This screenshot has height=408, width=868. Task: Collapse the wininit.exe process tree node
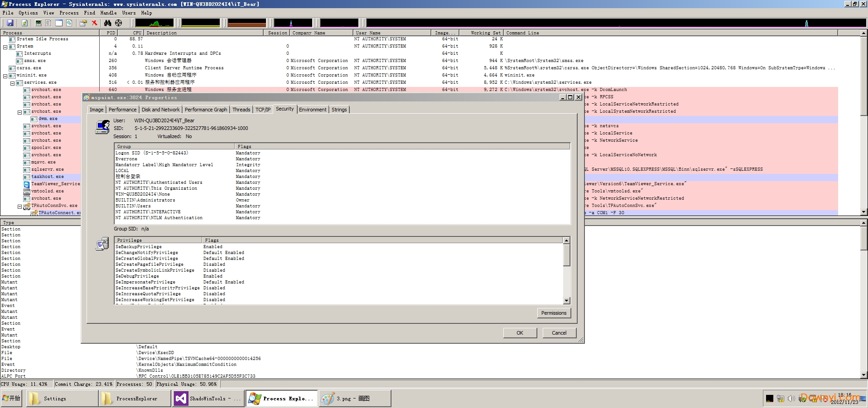pyautogui.click(x=5, y=76)
